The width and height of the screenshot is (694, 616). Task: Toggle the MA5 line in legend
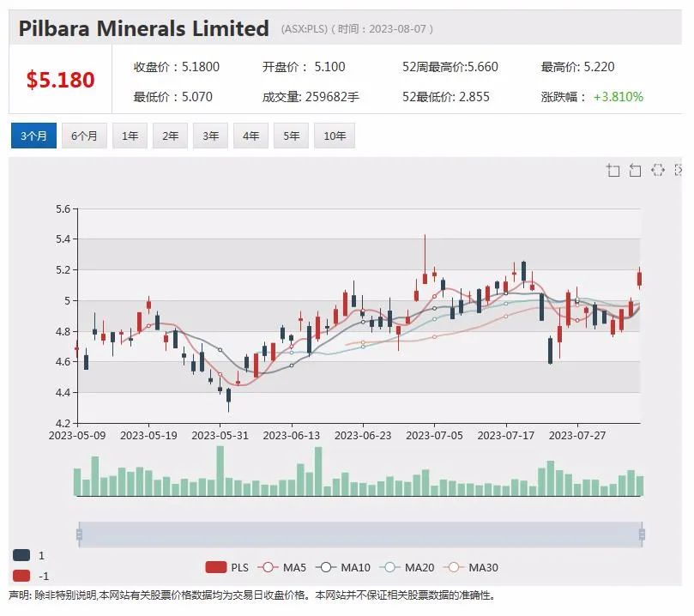[282, 567]
